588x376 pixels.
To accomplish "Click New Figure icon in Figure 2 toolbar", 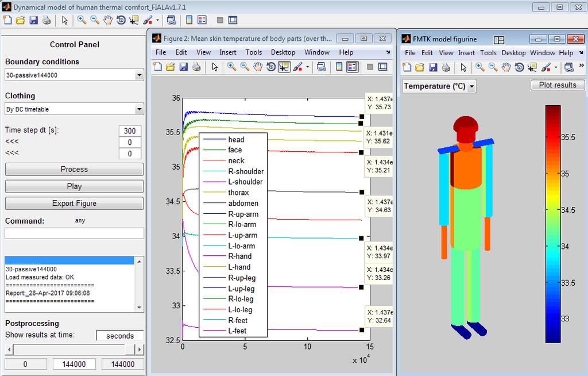I will pos(157,67).
